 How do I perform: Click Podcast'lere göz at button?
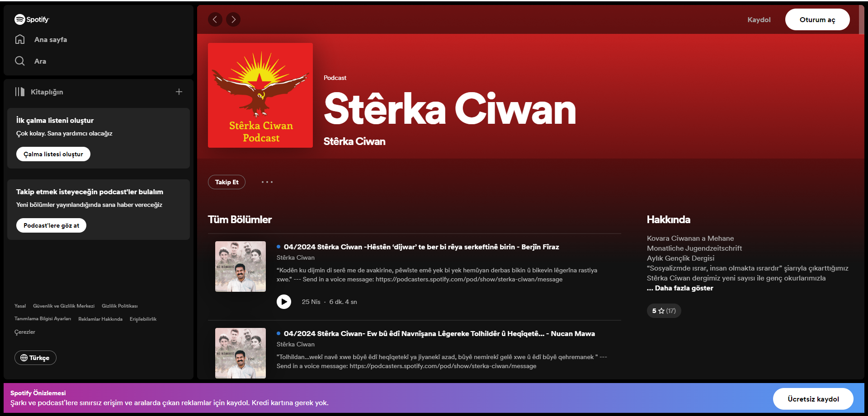[x=51, y=225]
